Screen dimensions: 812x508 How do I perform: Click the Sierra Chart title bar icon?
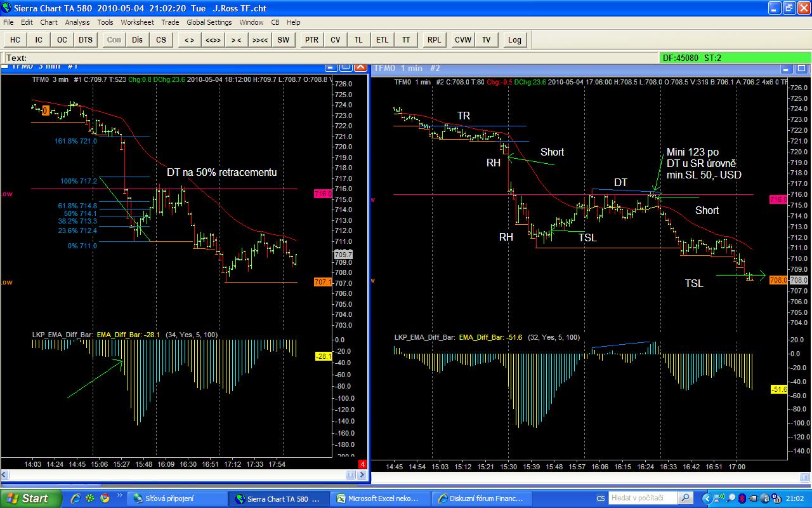[8, 8]
